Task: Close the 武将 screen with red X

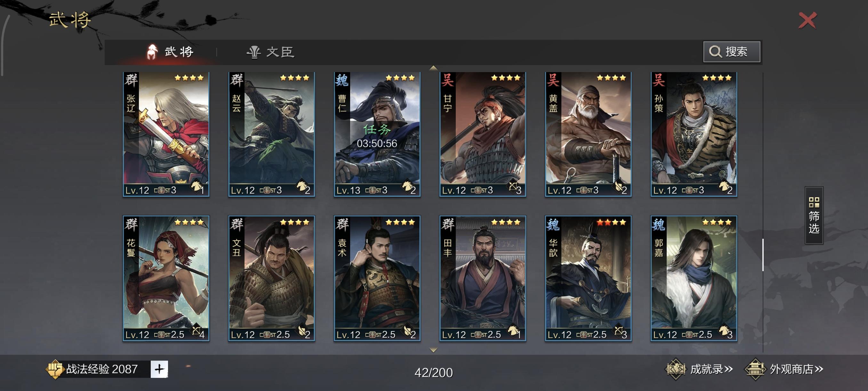Action: (x=807, y=20)
